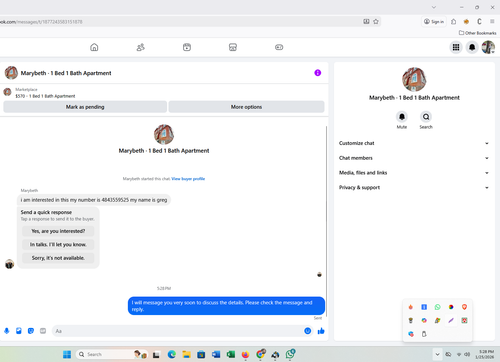Open the Gaming icon in top navigation
The height and width of the screenshot is (362, 500).
click(279, 47)
